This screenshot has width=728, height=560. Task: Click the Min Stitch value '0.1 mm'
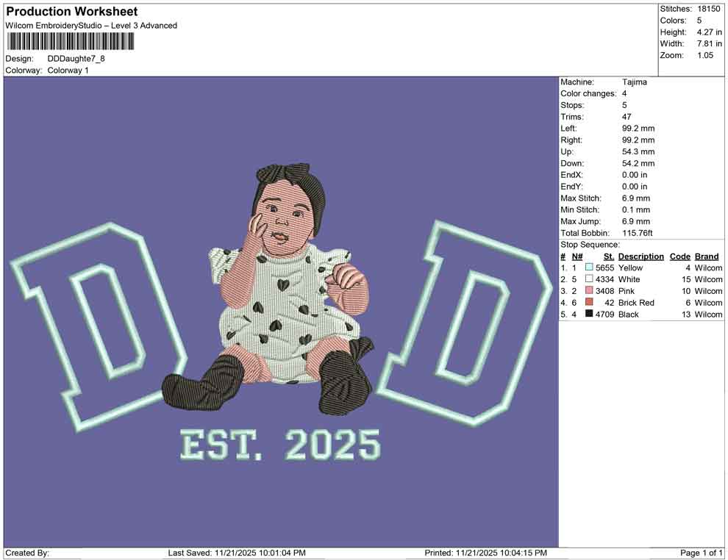point(636,209)
